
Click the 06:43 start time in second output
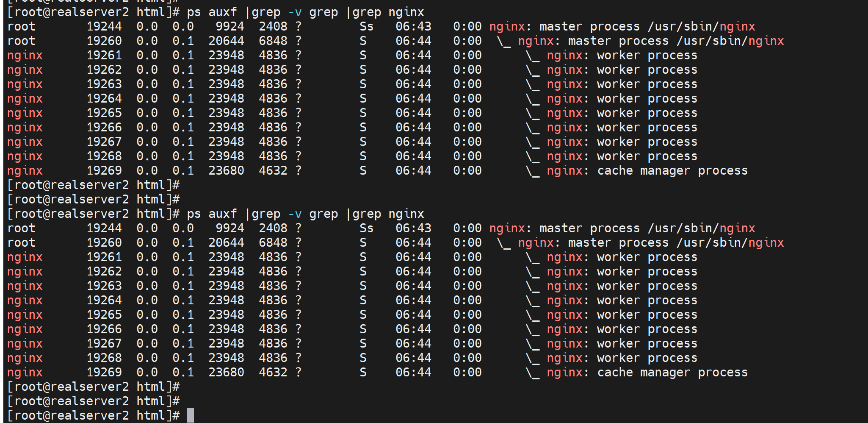click(x=413, y=228)
